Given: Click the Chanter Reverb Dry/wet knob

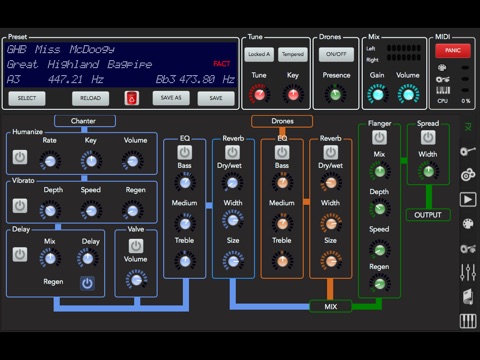Looking at the screenshot, I should coord(233,183).
